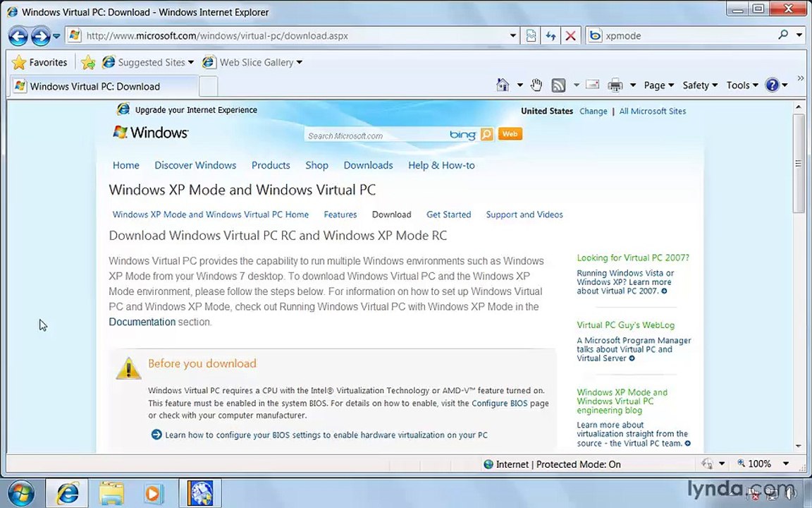Toggle the Compatibility View icon
The image size is (812, 508).
[x=531, y=36]
